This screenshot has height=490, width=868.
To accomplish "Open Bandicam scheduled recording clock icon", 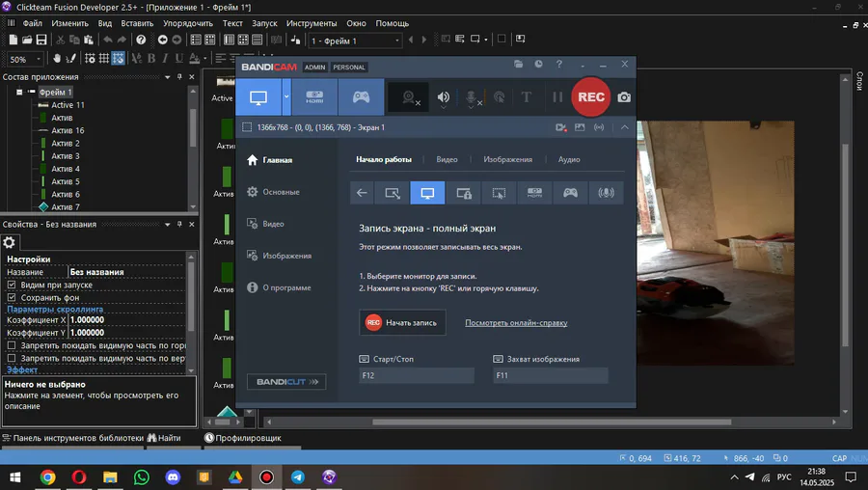I will [x=538, y=65].
